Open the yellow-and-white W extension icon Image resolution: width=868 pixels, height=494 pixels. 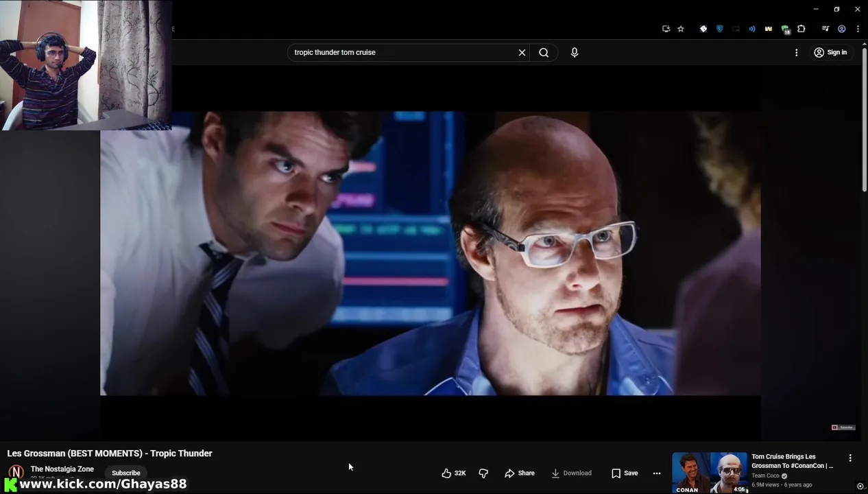(x=769, y=29)
